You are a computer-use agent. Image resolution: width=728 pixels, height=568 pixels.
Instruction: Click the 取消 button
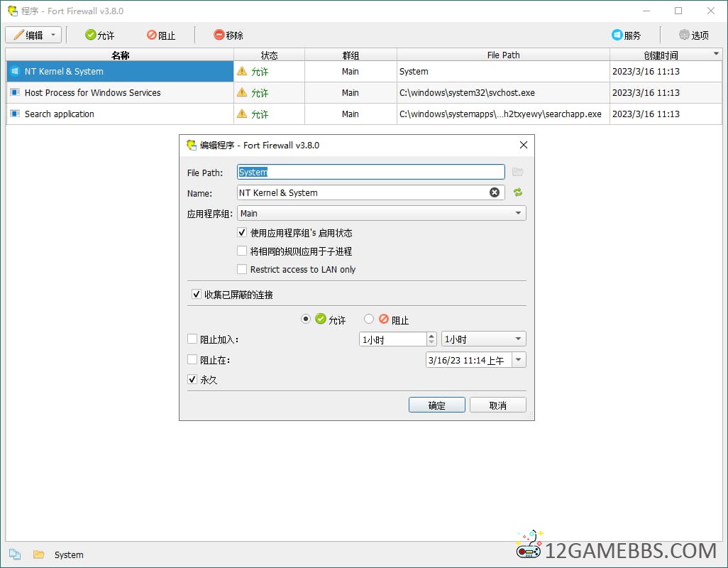pos(497,405)
